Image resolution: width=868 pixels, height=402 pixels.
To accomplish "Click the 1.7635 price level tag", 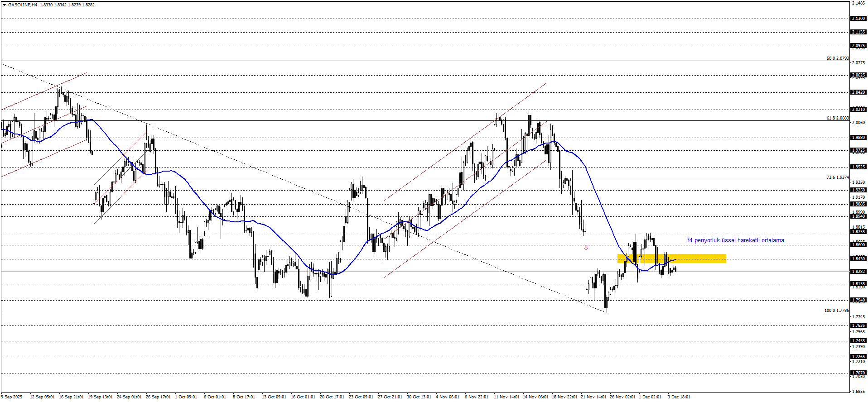I will pos(858,325).
